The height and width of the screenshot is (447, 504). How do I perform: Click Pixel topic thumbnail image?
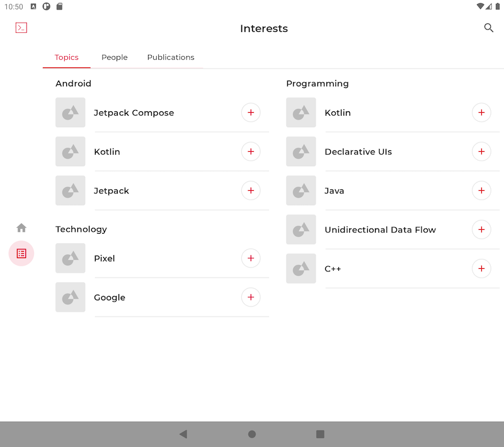click(x=71, y=258)
